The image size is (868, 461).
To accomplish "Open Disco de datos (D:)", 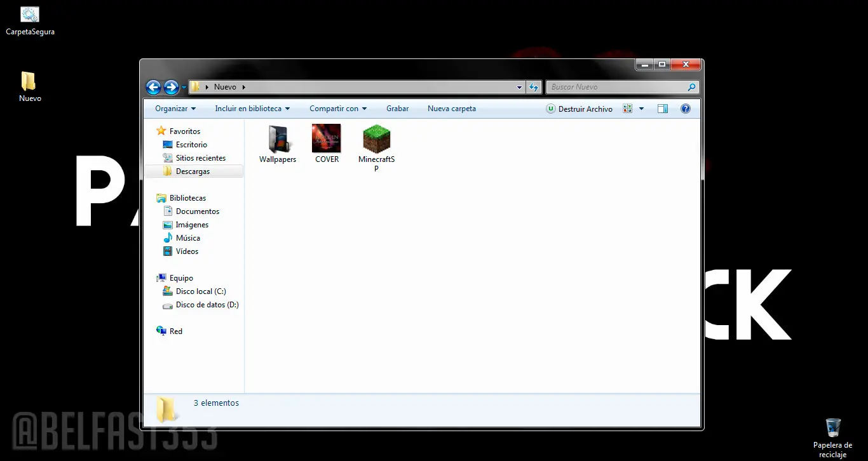I will [x=201, y=305].
